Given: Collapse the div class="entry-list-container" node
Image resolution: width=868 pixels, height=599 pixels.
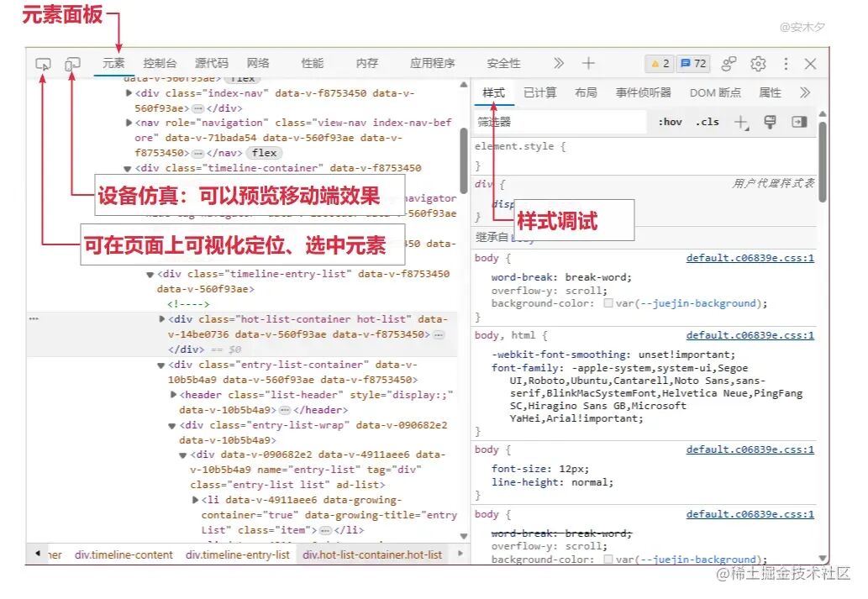Looking at the screenshot, I should pos(161,365).
